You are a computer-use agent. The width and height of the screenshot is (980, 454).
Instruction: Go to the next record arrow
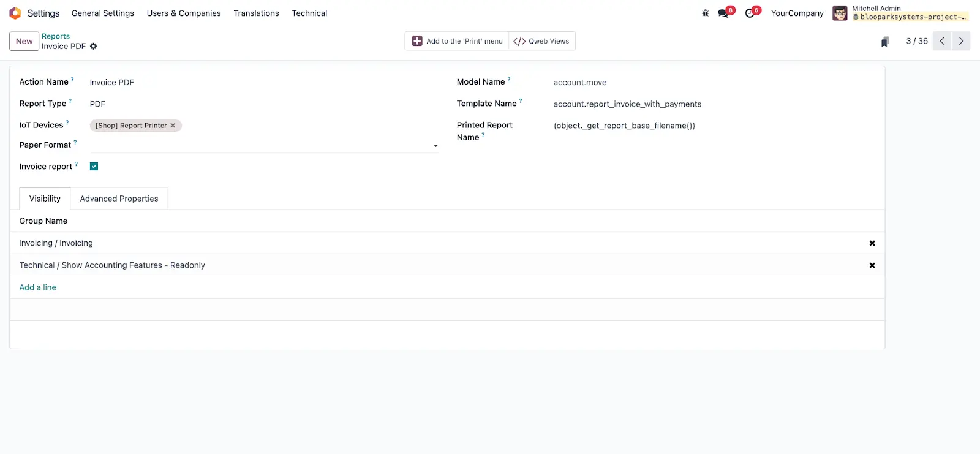pos(960,41)
